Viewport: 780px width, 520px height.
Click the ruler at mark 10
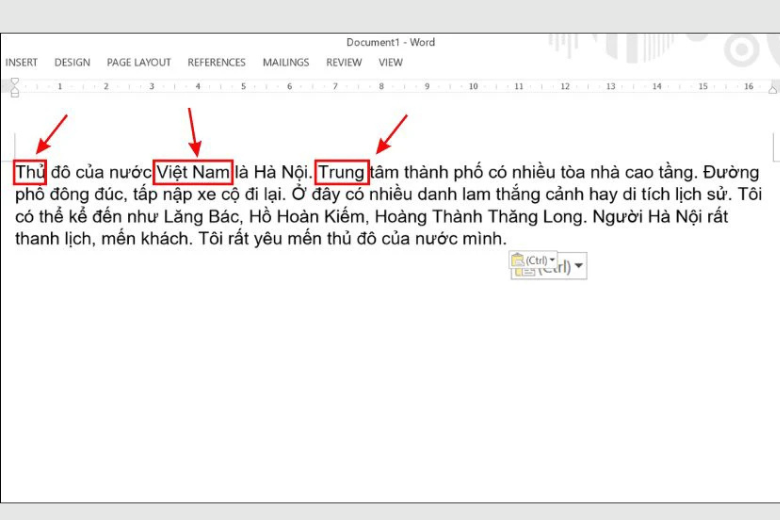tap(473, 87)
